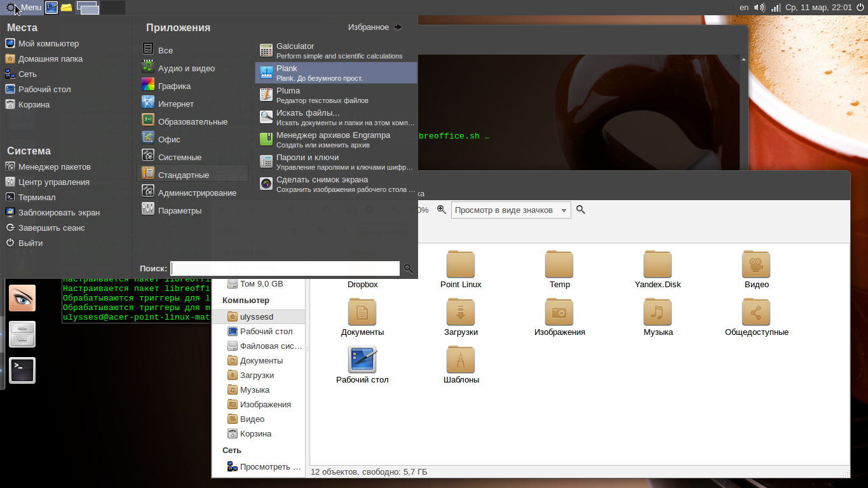The height and width of the screenshot is (488, 868).
Task: Open ulyssesd in the file manager sidebar
Action: pyautogui.click(x=260, y=316)
